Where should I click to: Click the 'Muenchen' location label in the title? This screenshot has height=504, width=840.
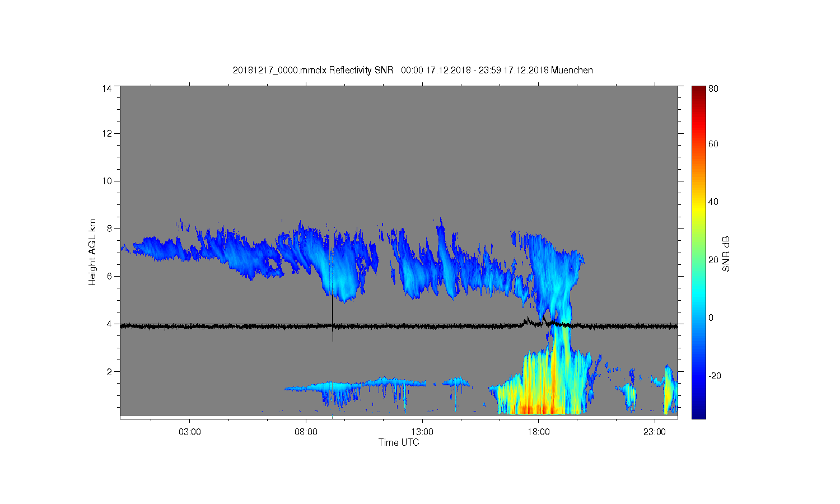(x=572, y=70)
